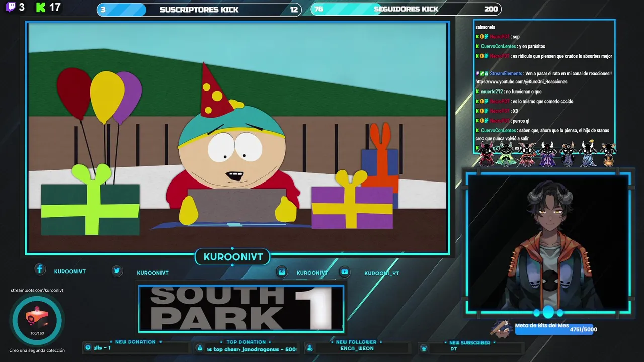Open the Facebook icon next to KUROONIVT
This screenshot has height=362, width=644.
40,269
